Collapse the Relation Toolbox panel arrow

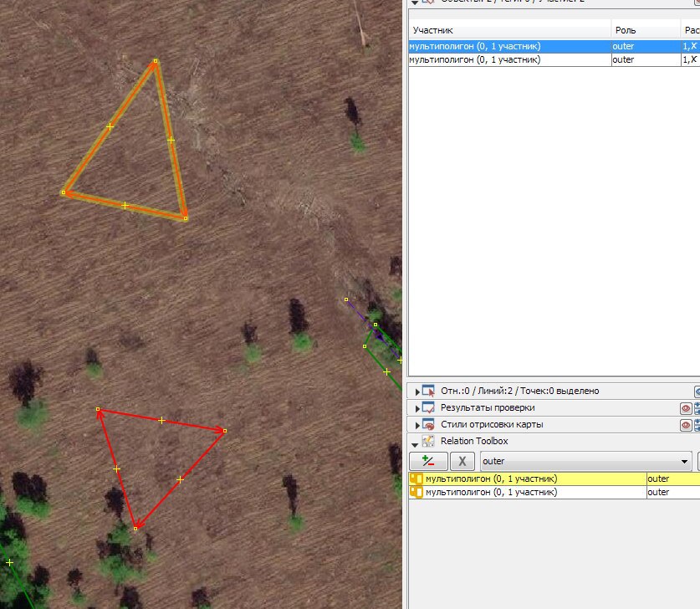click(x=415, y=445)
